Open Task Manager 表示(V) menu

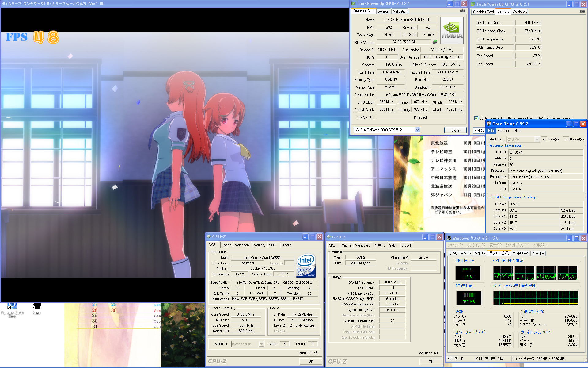pos(495,245)
